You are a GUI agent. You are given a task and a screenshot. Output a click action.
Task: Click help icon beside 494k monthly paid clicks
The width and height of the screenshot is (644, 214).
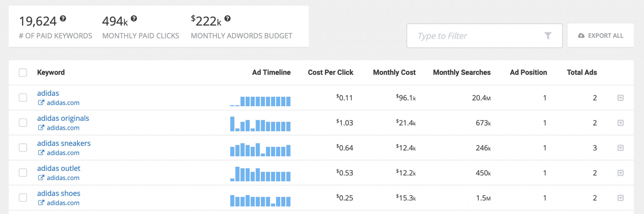click(x=134, y=19)
